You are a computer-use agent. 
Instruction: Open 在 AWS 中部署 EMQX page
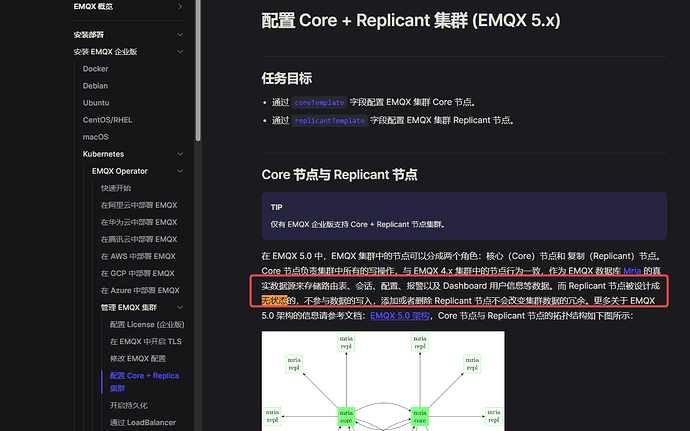click(x=139, y=256)
